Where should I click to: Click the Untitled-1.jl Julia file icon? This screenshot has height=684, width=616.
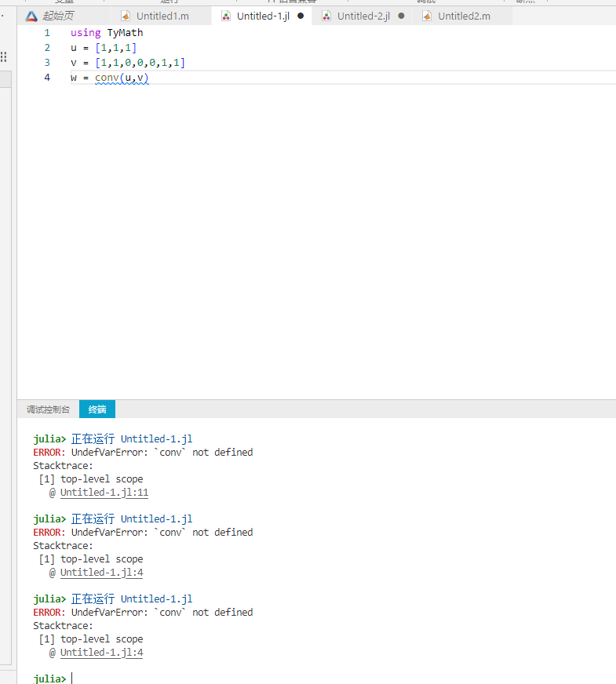(226, 16)
